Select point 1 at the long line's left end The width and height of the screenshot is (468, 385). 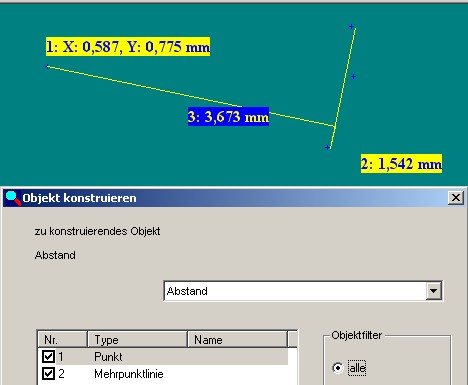pos(47,66)
